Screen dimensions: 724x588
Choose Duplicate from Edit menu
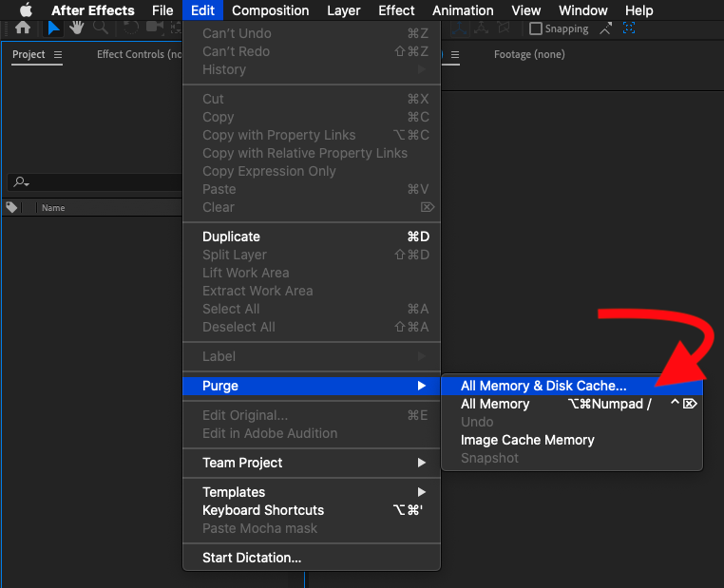click(312, 237)
